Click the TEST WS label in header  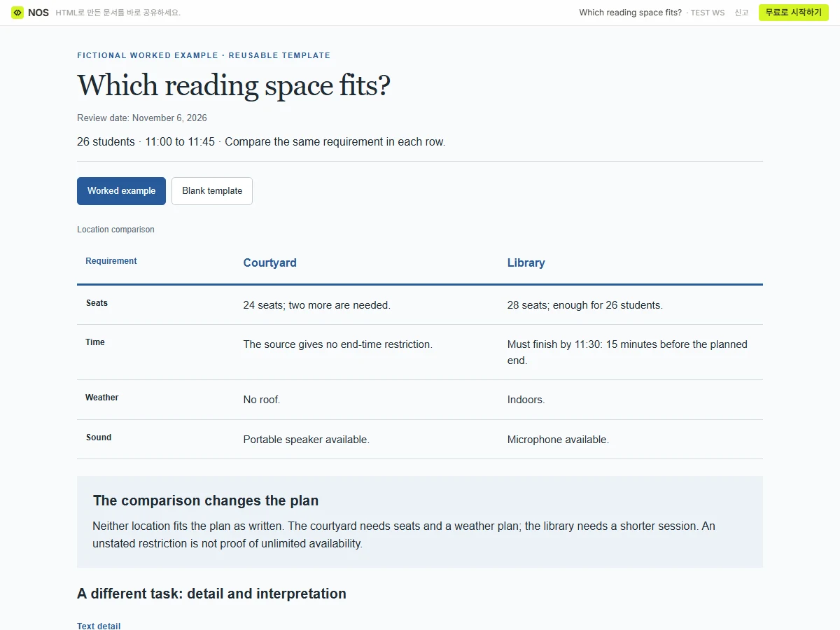pyautogui.click(x=707, y=13)
